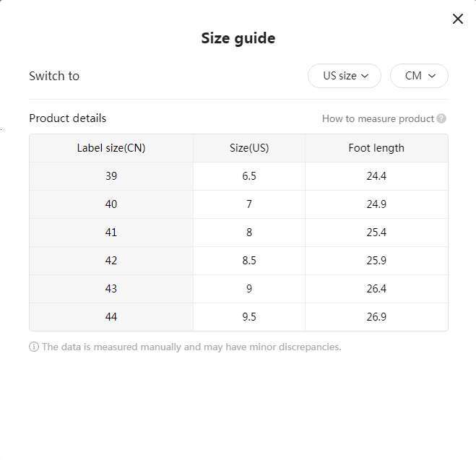Click the Product details heading
476x460 pixels.
coord(68,118)
